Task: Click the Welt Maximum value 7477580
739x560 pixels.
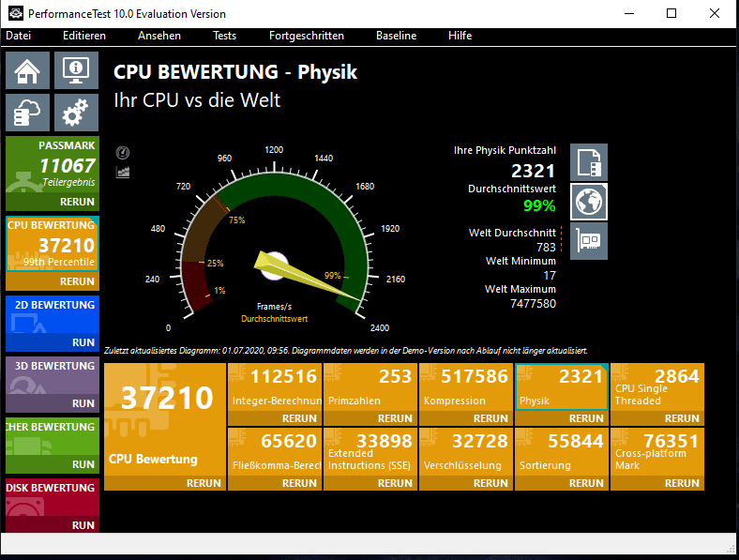Action: [x=533, y=304]
